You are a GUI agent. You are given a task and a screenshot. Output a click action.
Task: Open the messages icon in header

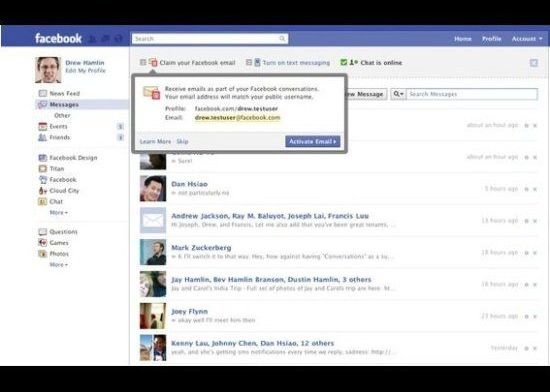pos(106,39)
